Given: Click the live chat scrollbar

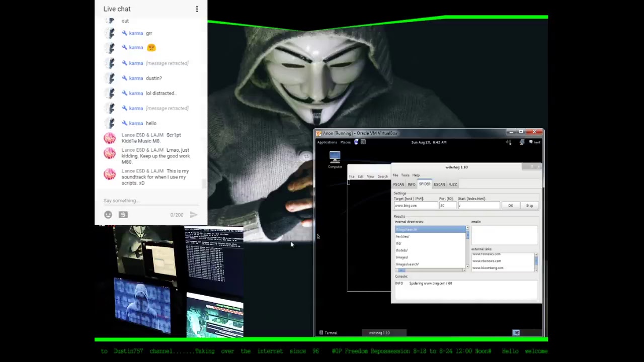Looking at the screenshot, I should [x=204, y=184].
